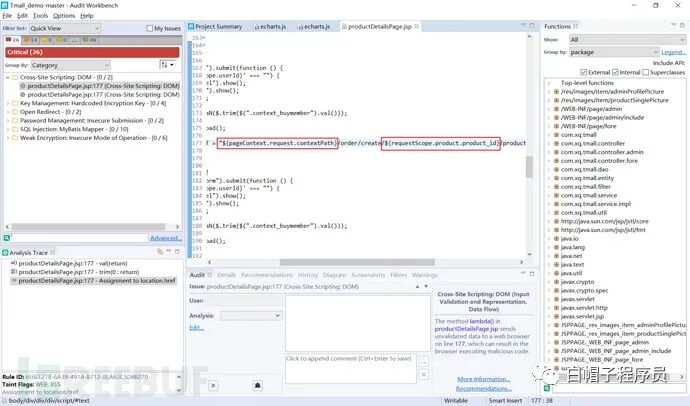
Task: Open the Help menu
Action: point(87,15)
